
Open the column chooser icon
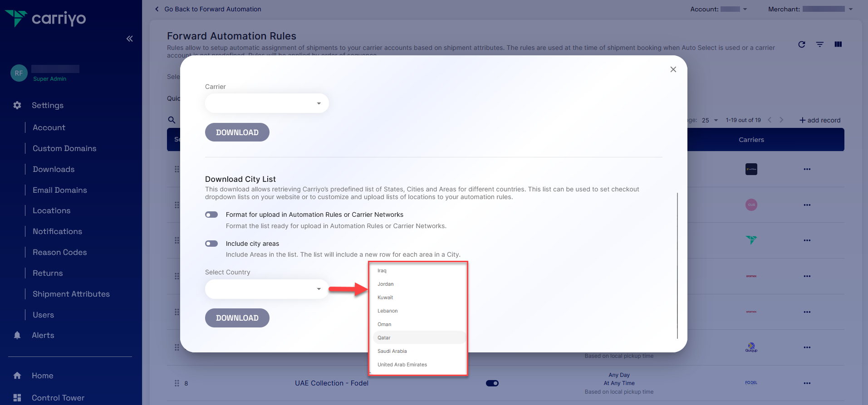pos(838,44)
